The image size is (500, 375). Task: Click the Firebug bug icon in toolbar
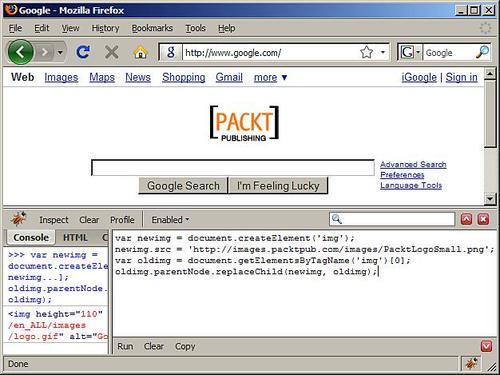(19, 219)
